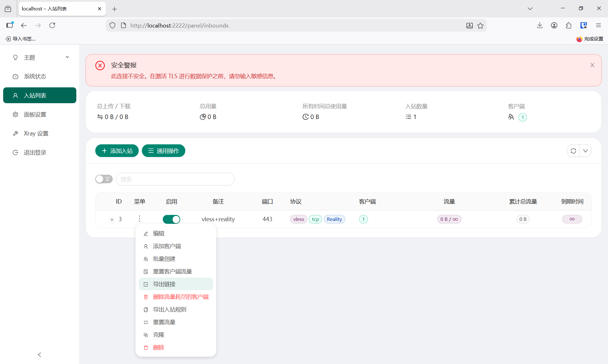608x364 pixels.
Task: Reload the page with the refresh button
Action: 52,26
